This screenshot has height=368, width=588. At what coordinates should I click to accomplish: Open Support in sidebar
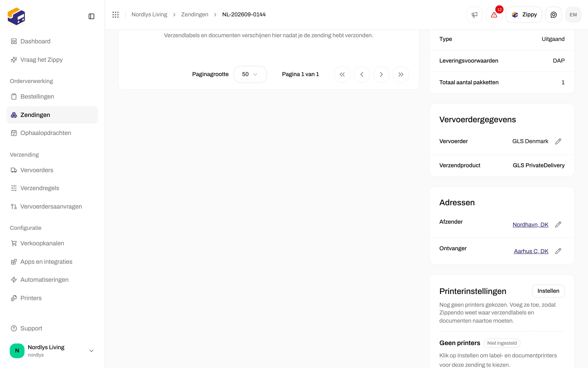pyautogui.click(x=52, y=328)
